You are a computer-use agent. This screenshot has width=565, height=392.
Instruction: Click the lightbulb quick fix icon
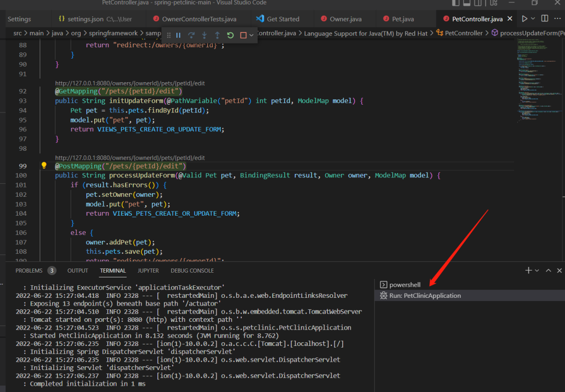44,165
